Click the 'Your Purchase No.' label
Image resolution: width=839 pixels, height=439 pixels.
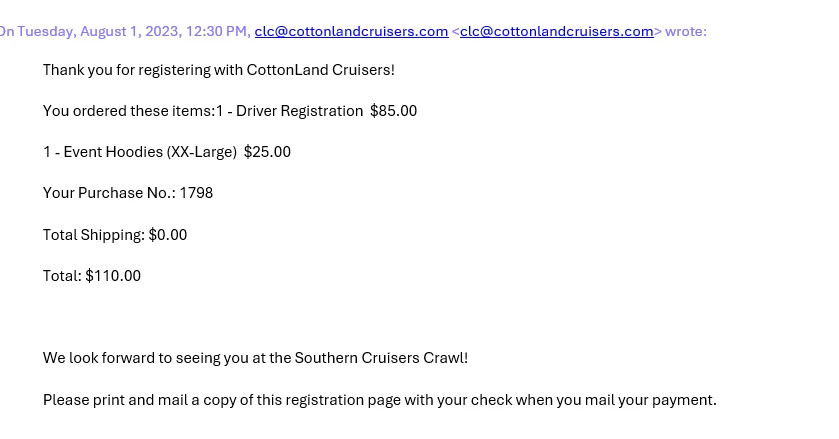click(x=109, y=193)
